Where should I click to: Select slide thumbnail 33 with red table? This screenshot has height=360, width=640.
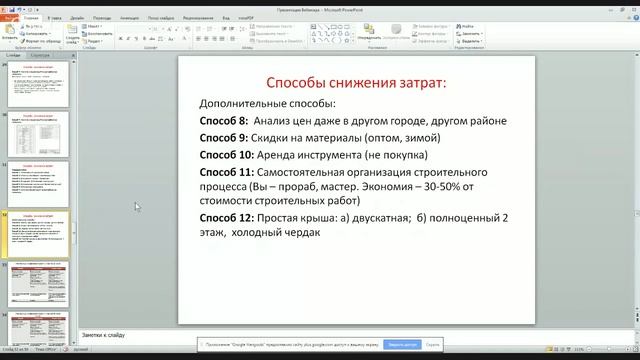pos(38,284)
